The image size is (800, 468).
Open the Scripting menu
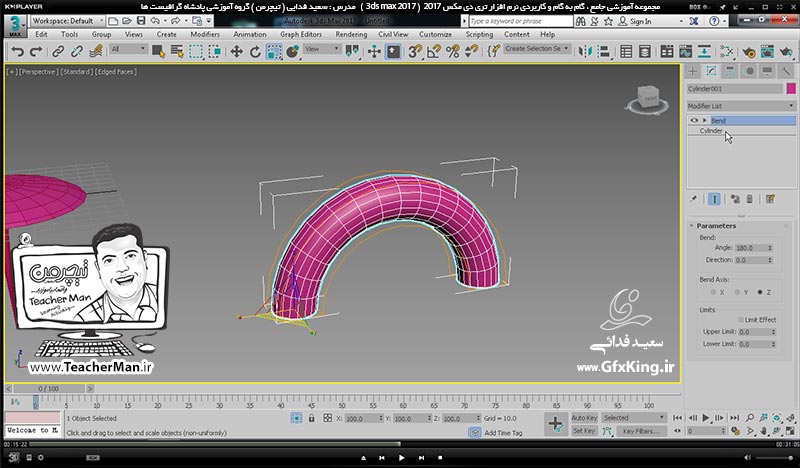pos(479,34)
